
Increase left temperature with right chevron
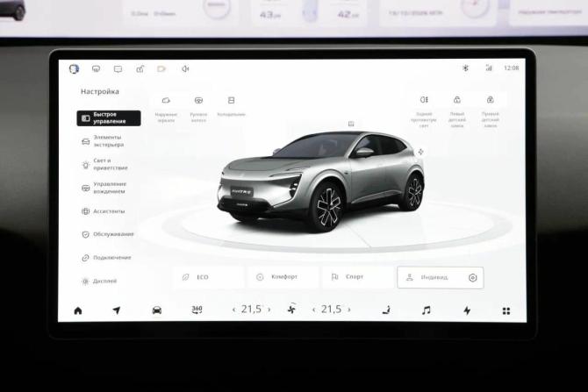(x=269, y=310)
